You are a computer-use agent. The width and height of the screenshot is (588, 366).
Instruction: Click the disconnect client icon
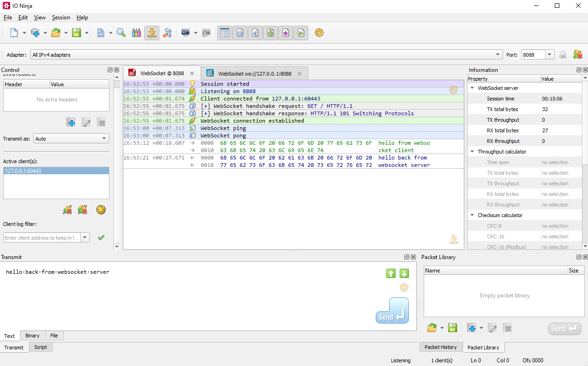tap(67, 210)
